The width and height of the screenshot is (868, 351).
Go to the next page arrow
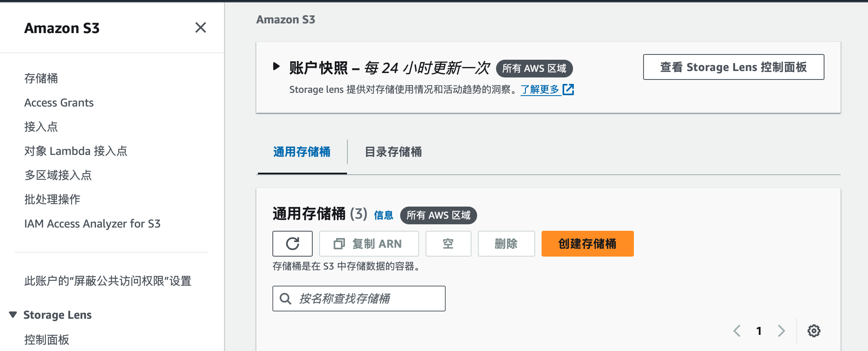coord(781,331)
